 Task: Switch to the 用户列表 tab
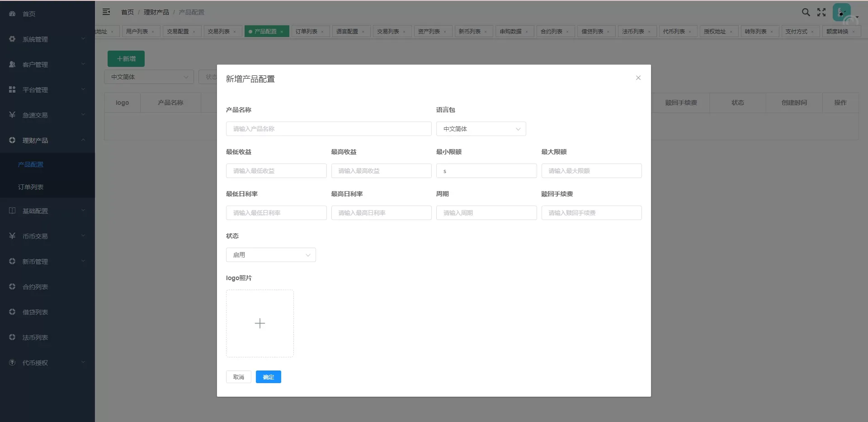(x=137, y=32)
